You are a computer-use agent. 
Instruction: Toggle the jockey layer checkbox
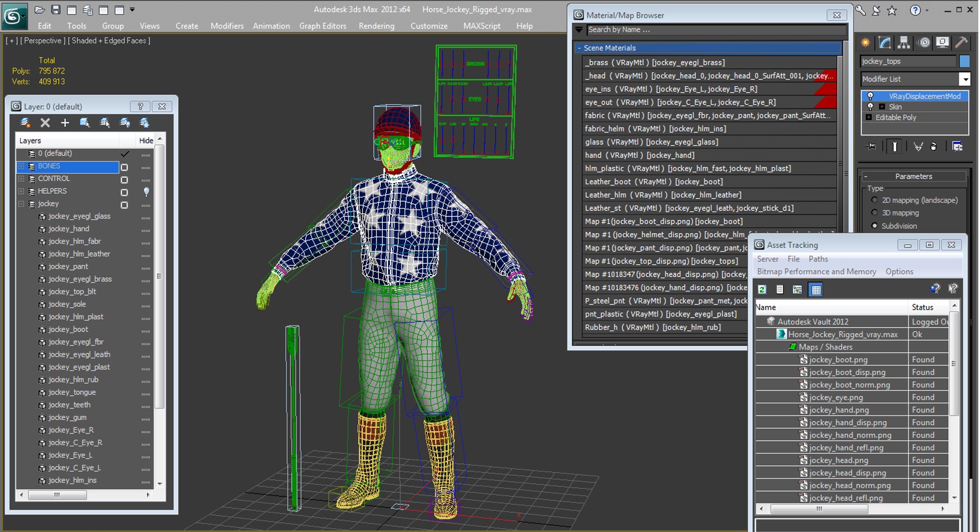[124, 205]
